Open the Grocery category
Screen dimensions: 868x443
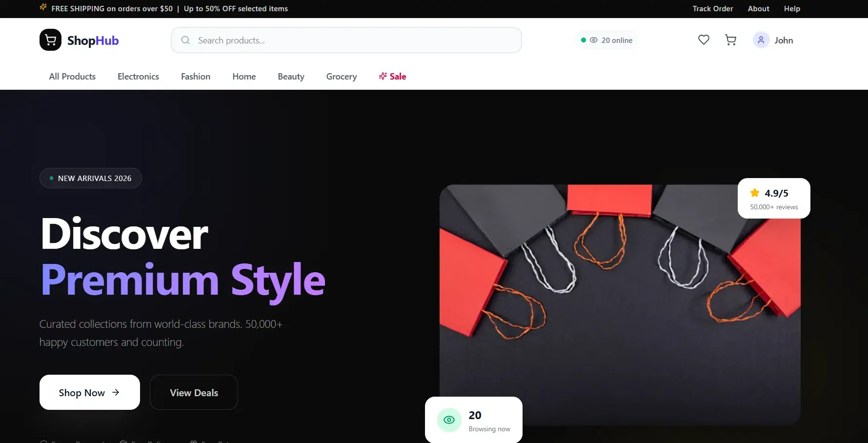coord(342,77)
